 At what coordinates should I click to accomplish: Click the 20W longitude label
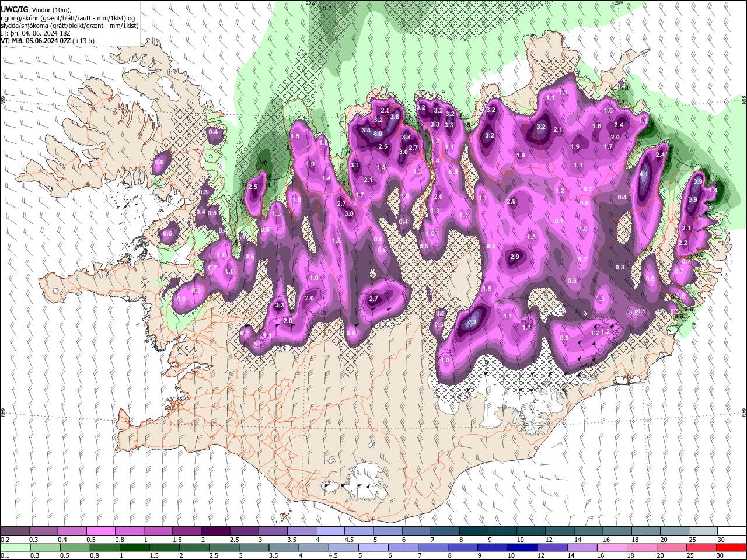click(310, 3)
